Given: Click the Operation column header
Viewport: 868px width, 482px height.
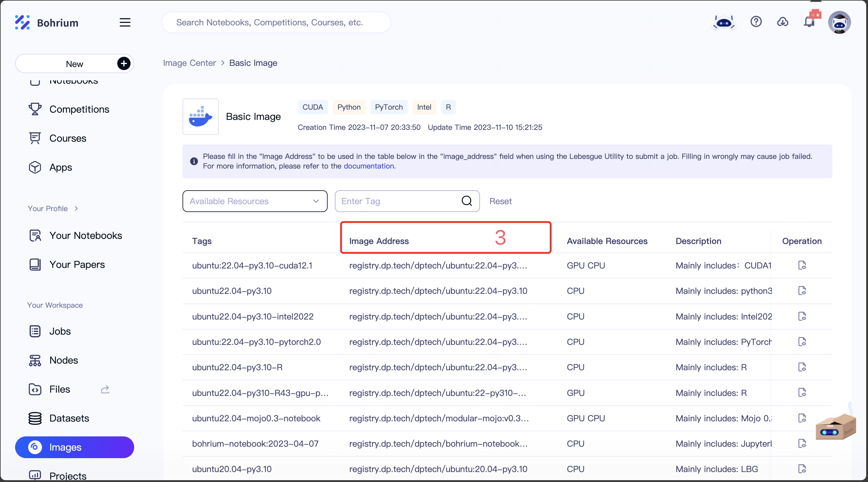Looking at the screenshot, I should point(802,241).
